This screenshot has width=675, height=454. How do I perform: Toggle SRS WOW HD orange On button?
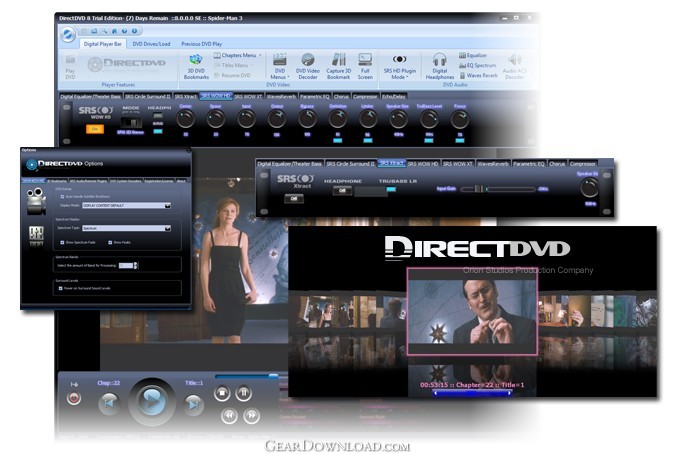(95, 129)
